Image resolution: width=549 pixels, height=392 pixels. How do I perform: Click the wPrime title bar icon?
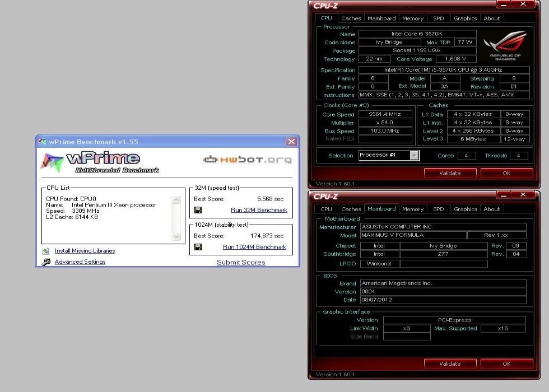tap(43, 142)
